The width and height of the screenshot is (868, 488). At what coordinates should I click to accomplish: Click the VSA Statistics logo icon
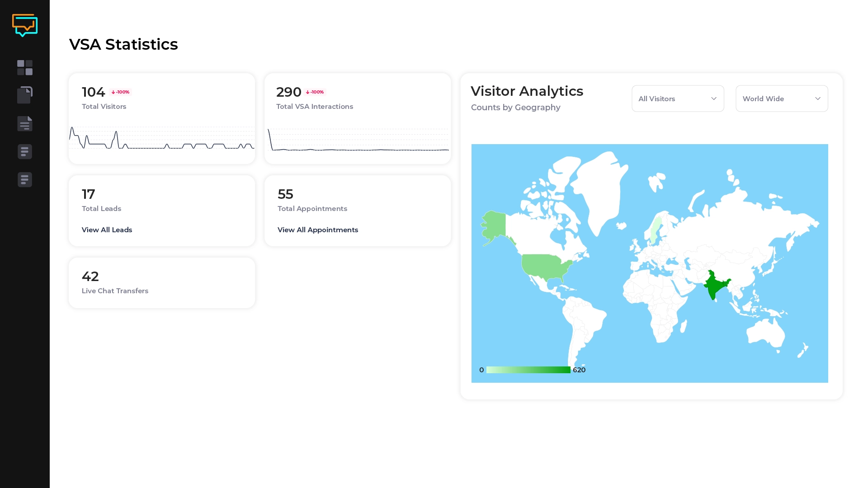click(24, 24)
